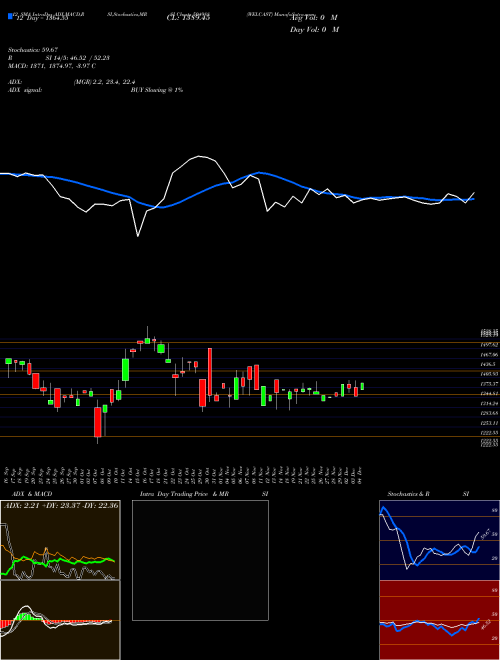Click the lowest long red candlestick in October

click(98, 422)
